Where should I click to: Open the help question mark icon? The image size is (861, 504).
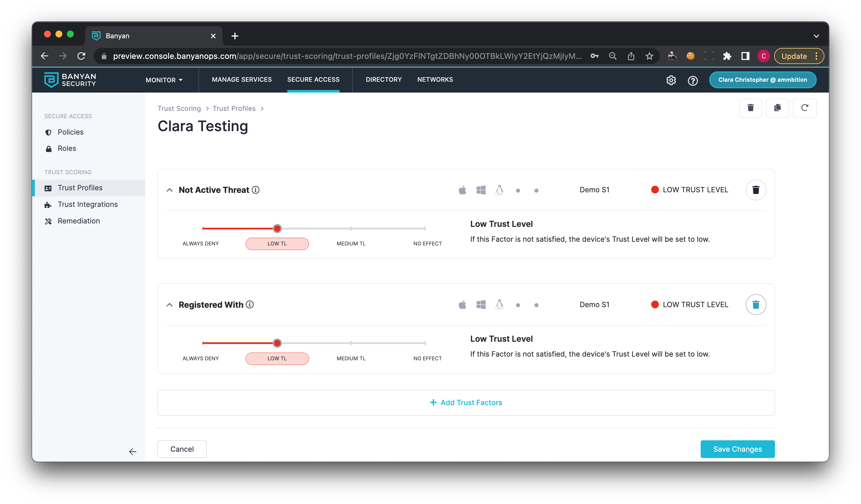[693, 80]
